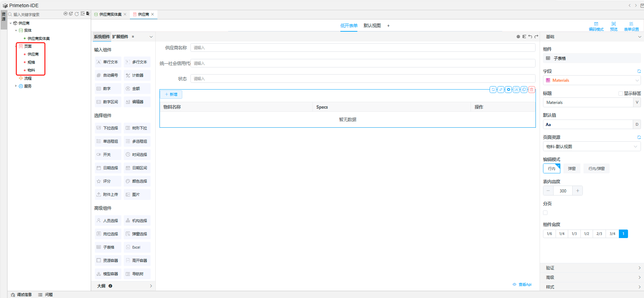This screenshot has width=644, height=298.
Task: Select the 人员选择 component
Action: point(108,221)
